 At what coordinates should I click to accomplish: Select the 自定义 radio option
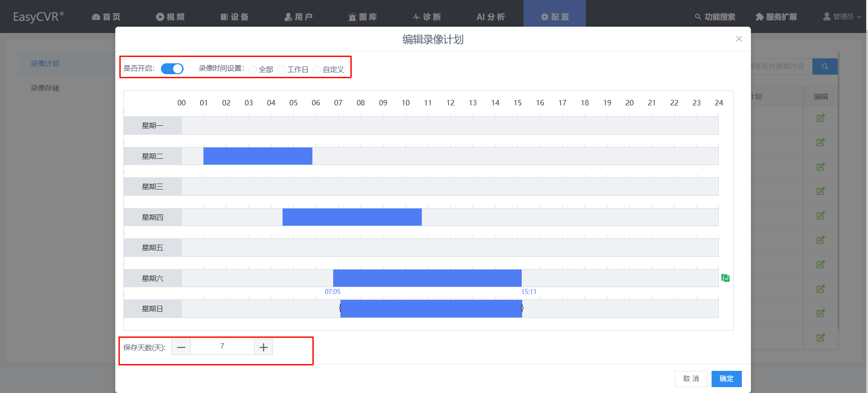(317, 70)
